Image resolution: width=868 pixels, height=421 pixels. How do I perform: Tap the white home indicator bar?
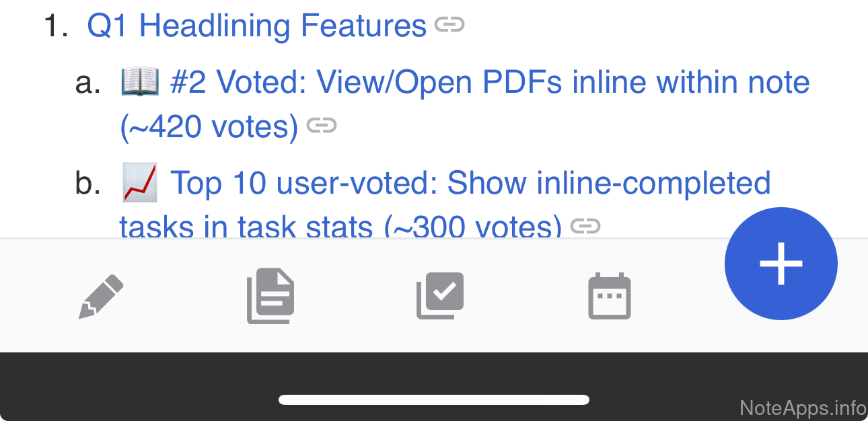(434, 400)
